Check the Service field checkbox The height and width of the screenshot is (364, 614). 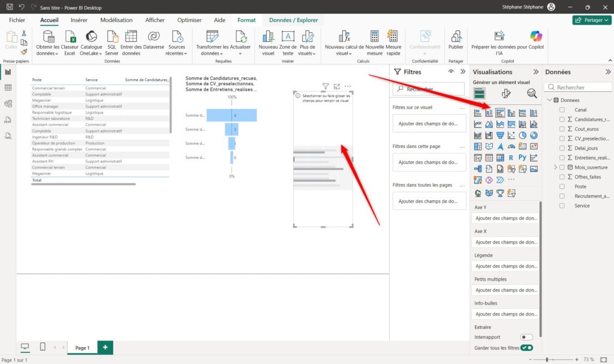pyautogui.click(x=562, y=206)
